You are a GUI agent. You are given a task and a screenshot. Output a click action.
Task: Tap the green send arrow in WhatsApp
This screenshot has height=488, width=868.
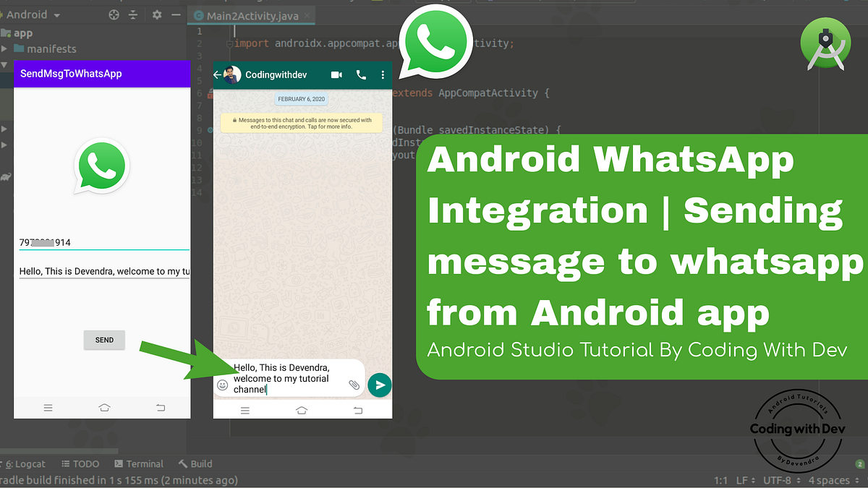(379, 385)
